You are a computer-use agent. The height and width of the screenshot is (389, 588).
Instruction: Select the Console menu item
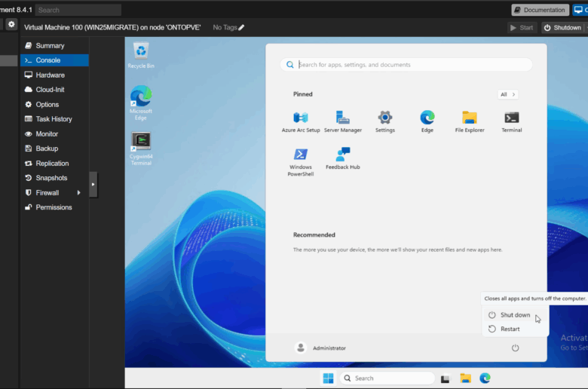pyautogui.click(x=54, y=60)
